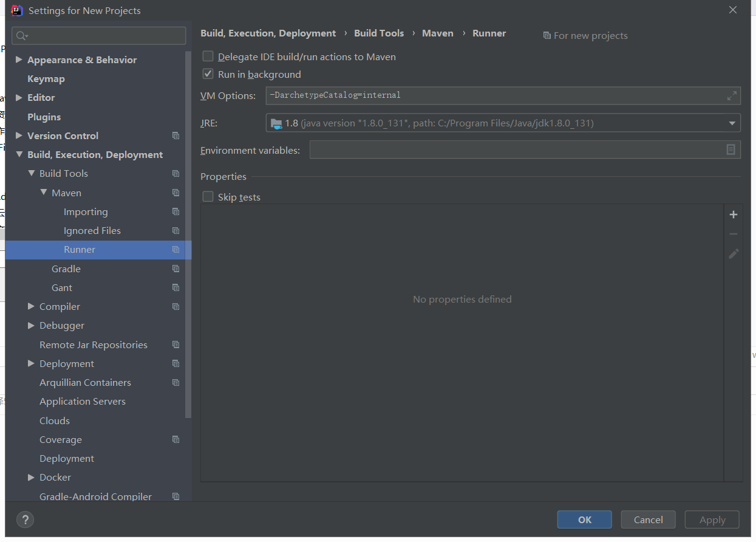Click the IntelliJ IDEA logo in title bar

(x=17, y=10)
